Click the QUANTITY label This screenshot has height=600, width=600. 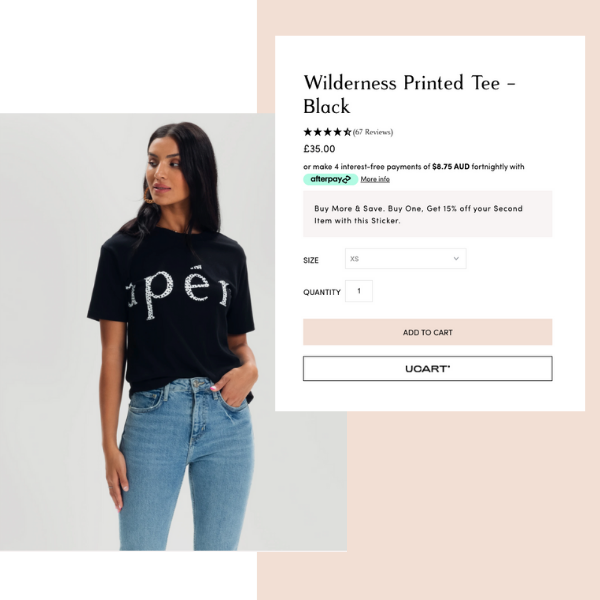tap(322, 292)
